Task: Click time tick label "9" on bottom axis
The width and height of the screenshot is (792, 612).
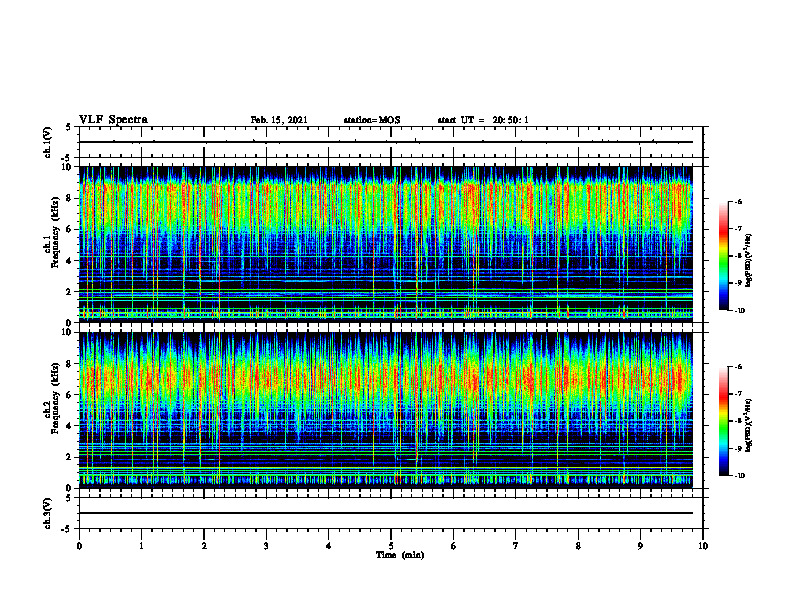Action: [x=640, y=546]
